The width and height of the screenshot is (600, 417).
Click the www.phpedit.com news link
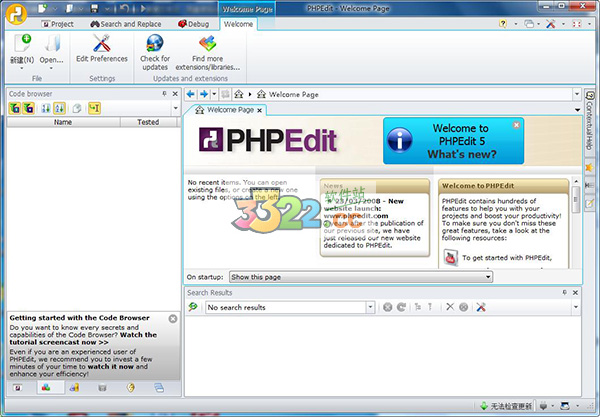coord(356,216)
